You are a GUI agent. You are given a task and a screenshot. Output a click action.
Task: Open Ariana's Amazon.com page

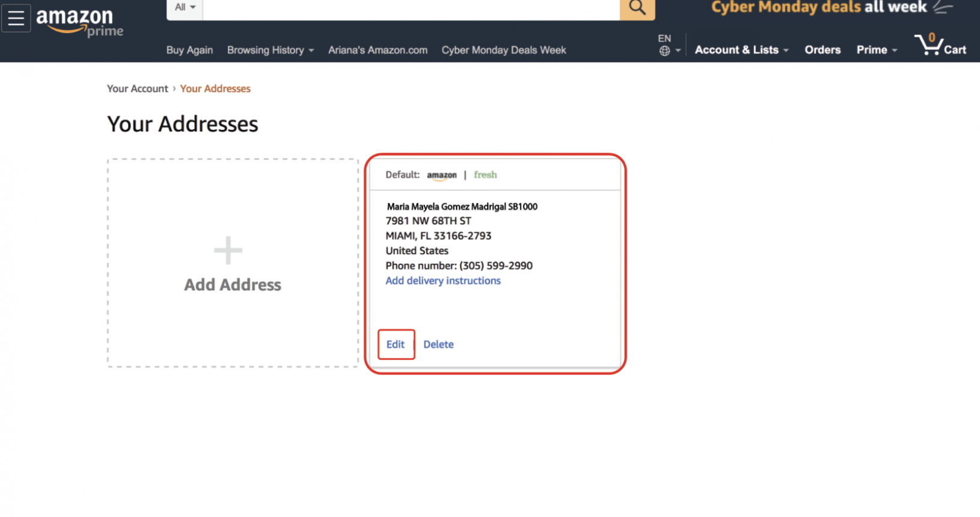tap(378, 50)
